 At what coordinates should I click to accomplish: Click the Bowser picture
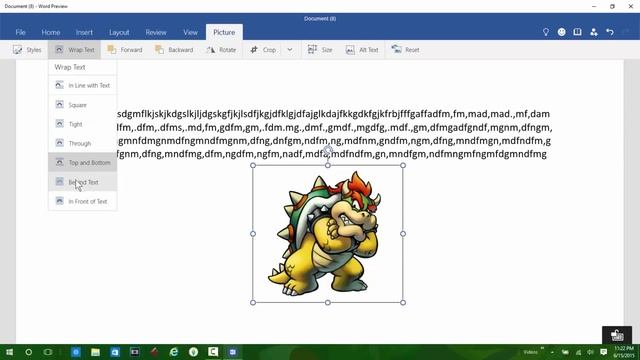point(327,234)
